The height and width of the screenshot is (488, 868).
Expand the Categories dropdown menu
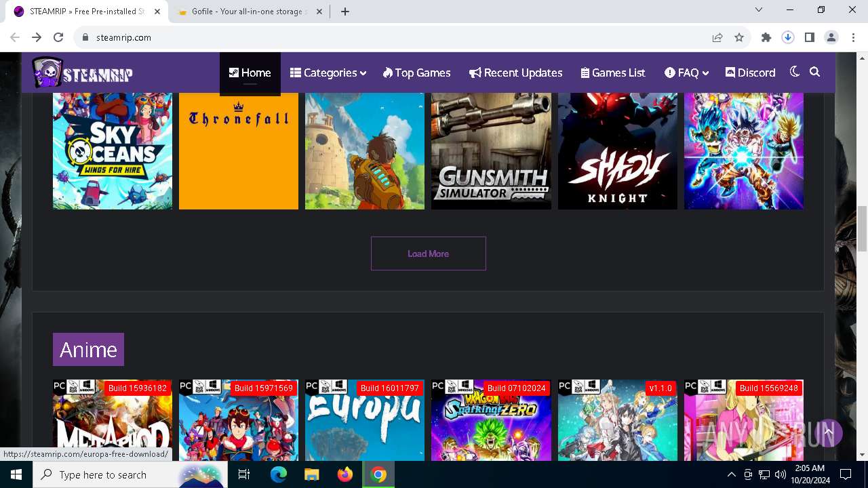pyautogui.click(x=328, y=73)
